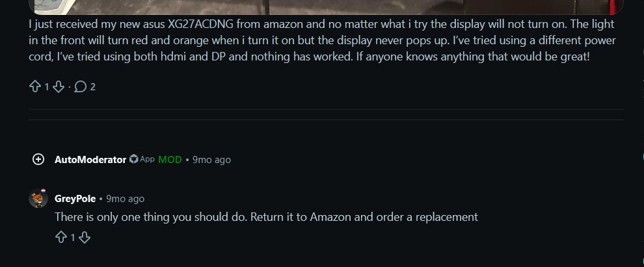Open AutoModerator comment's 9mo ago timestamp
The image size is (644, 267).
tap(211, 160)
